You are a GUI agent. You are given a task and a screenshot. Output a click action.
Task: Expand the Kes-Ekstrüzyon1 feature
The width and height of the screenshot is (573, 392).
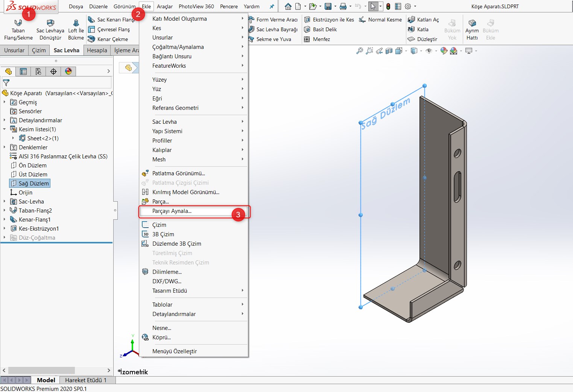5,228
